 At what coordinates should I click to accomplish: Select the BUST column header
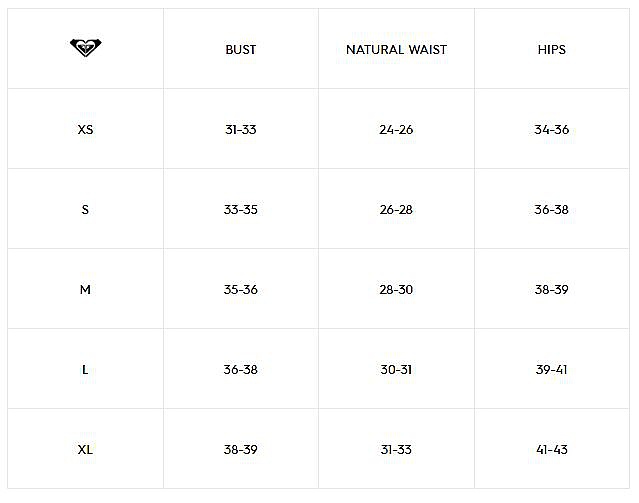(241, 50)
